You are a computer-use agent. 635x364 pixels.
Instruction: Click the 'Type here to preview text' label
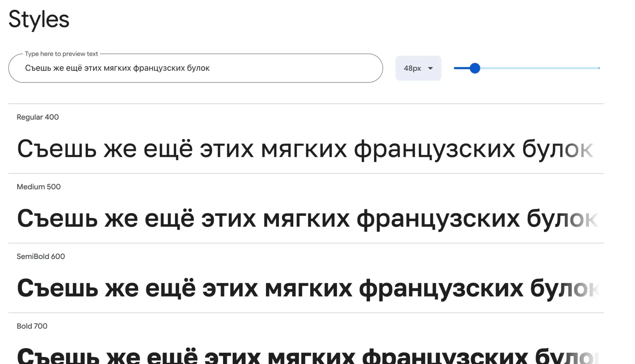tap(62, 54)
